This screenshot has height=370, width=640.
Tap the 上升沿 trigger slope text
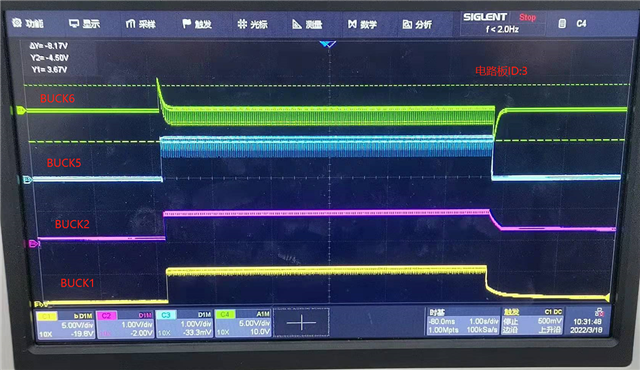point(550,329)
